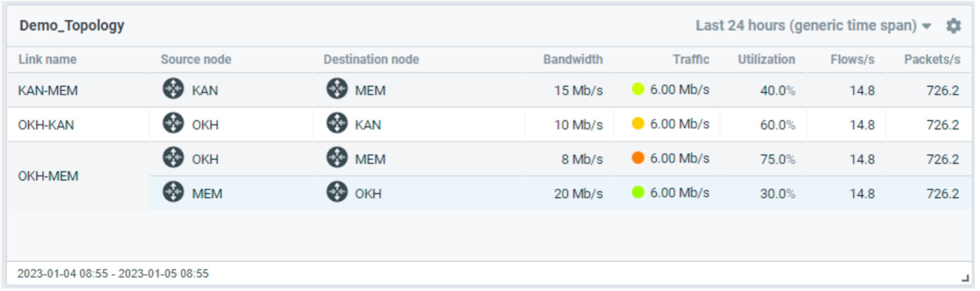Click yellow status dot in OKH-KAN row

click(638, 124)
